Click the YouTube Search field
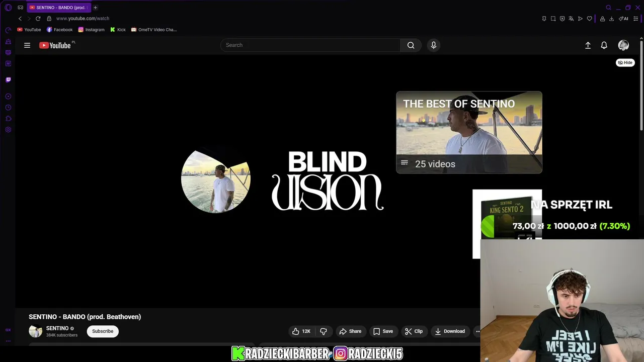Image resolution: width=644 pixels, height=362 pixels. 310,45
